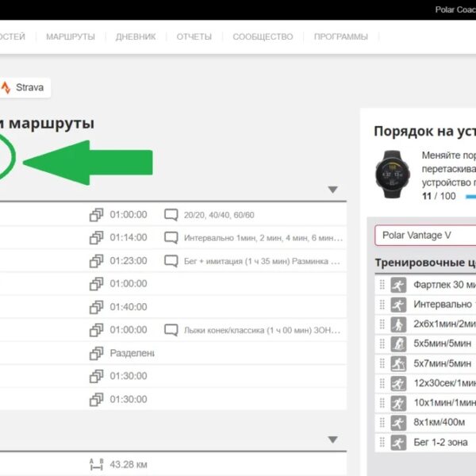
Task: Open the МАРШРУТЫ menu tab
Action: coord(71,36)
